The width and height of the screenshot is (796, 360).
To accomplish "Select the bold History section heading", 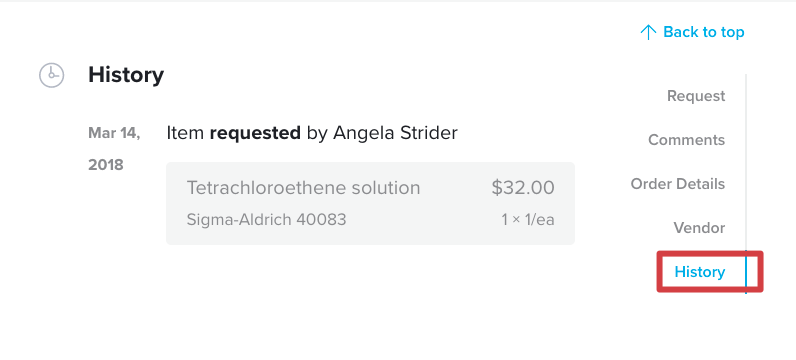I will (x=126, y=75).
